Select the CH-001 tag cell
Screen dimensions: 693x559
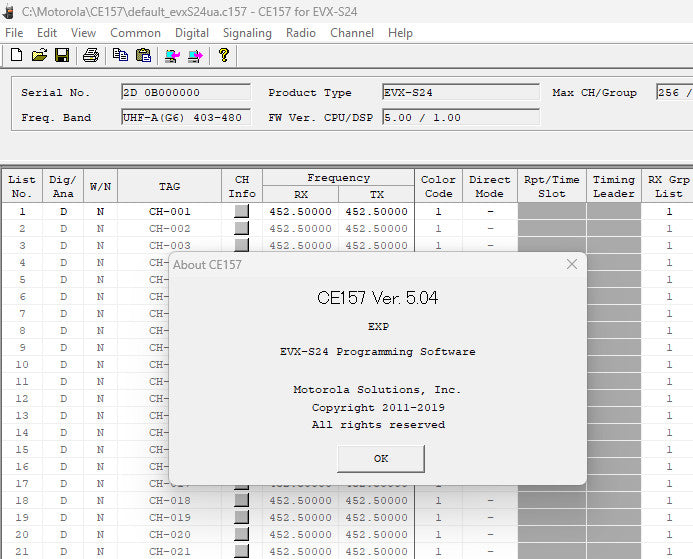pos(170,212)
